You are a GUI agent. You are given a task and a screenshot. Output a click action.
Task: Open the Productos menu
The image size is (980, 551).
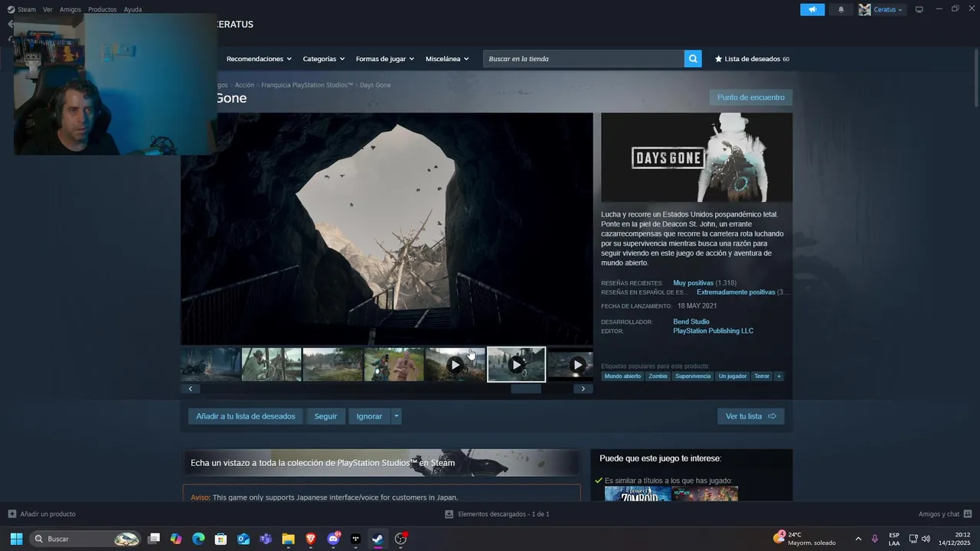(103, 10)
